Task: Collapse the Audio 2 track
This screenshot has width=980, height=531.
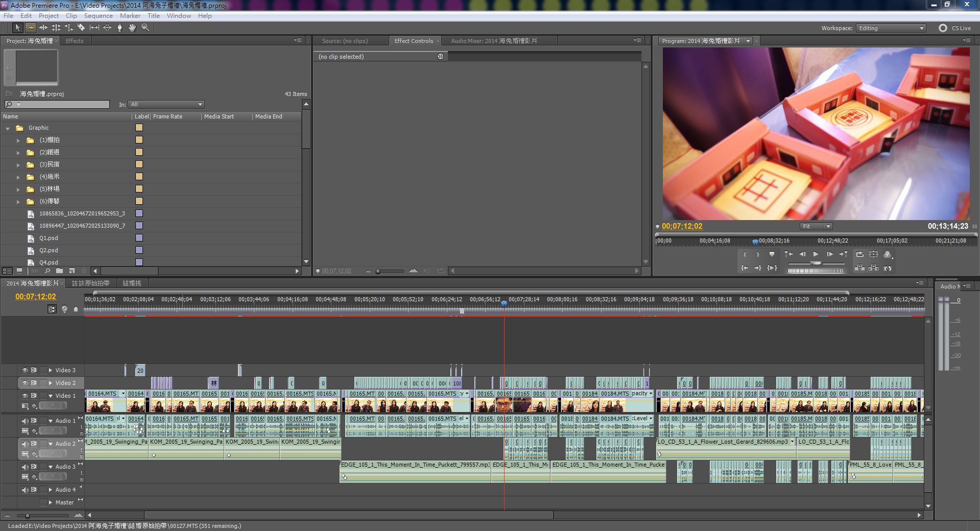Action: coord(51,444)
